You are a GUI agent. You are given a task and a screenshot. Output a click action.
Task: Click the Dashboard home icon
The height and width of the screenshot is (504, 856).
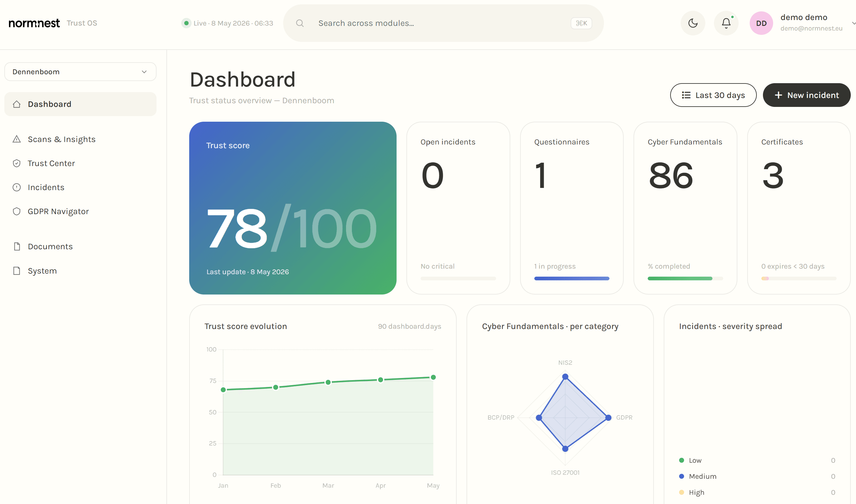coord(17,104)
